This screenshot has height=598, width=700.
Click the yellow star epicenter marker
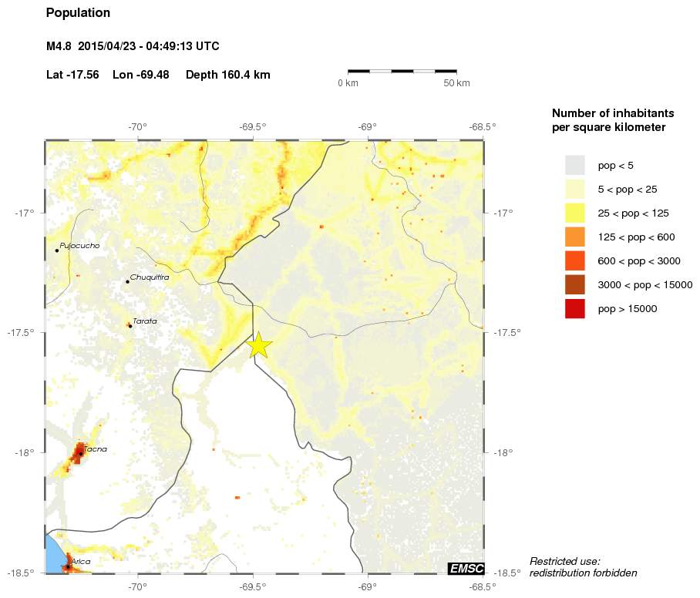[x=259, y=346]
